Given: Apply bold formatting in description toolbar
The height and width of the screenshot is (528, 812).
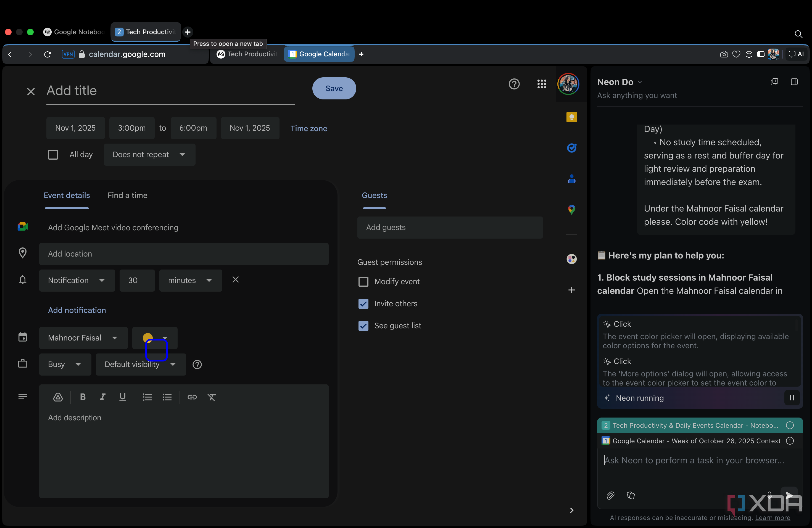Looking at the screenshot, I should [x=83, y=397].
